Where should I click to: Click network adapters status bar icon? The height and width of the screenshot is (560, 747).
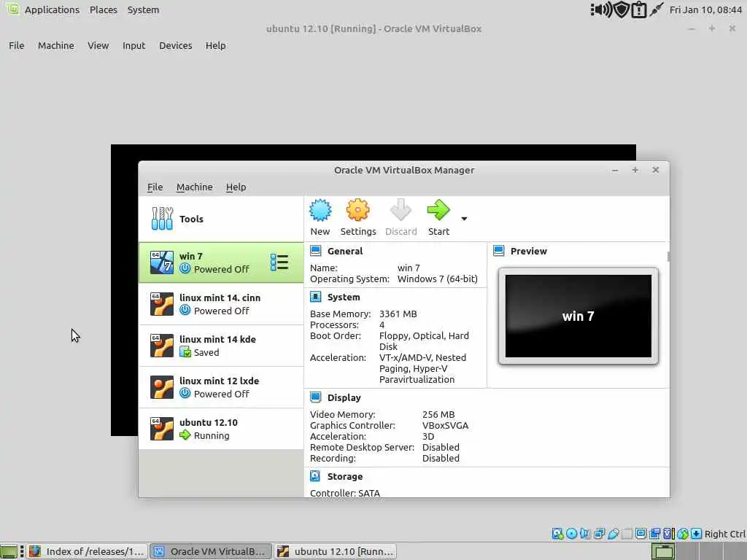click(x=599, y=534)
